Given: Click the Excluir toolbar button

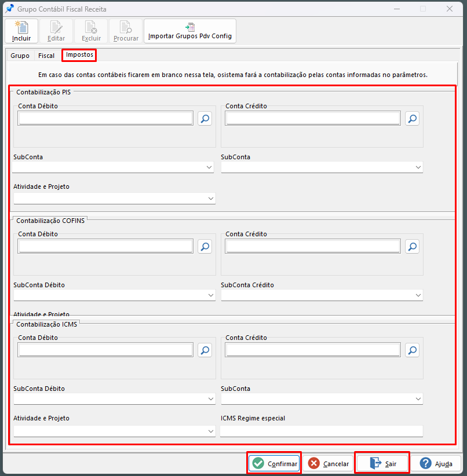Looking at the screenshot, I should (91, 31).
